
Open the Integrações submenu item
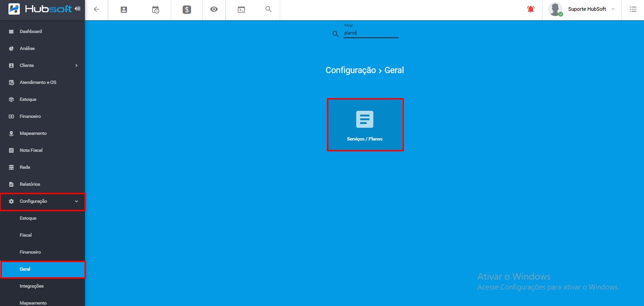coord(32,286)
